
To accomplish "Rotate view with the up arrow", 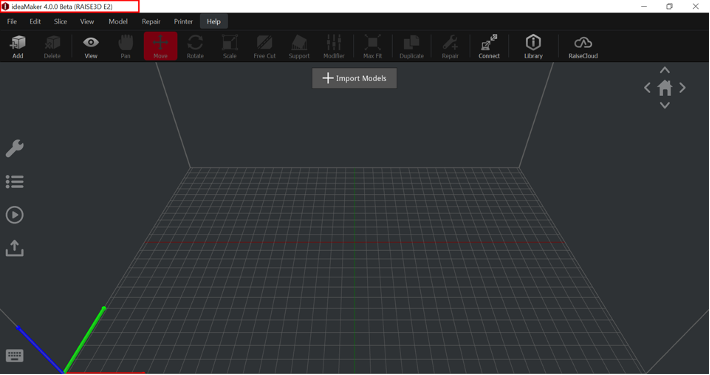I will [665, 70].
